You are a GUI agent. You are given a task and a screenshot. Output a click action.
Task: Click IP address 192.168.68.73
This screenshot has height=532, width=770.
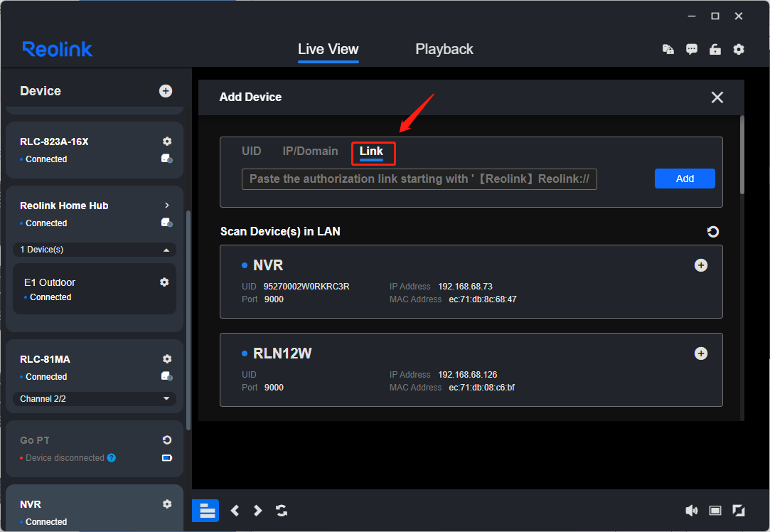click(465, 287)
